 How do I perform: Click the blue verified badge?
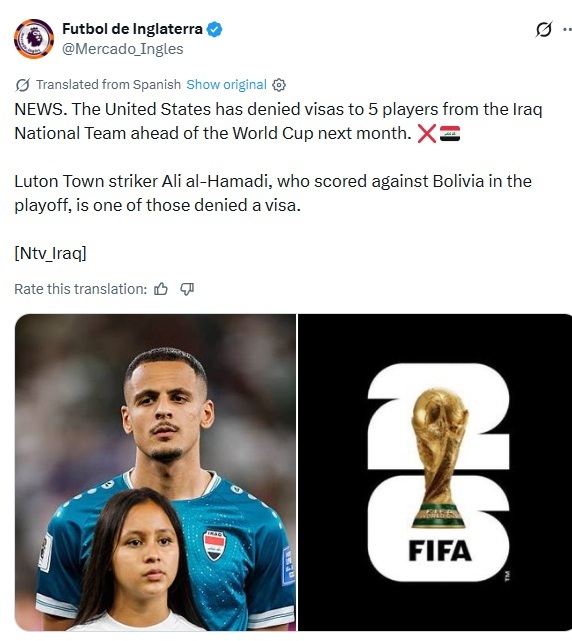click(x=215, y=29)
